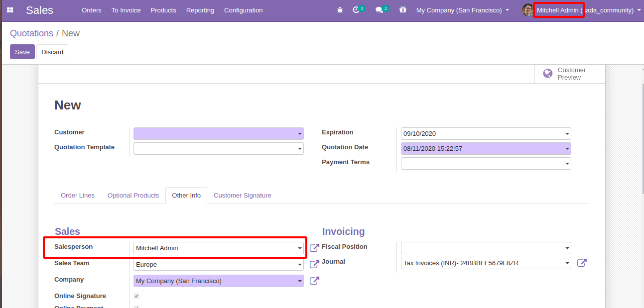Expand the Payment Terms dropdown
644x308 pixels.
567,164
